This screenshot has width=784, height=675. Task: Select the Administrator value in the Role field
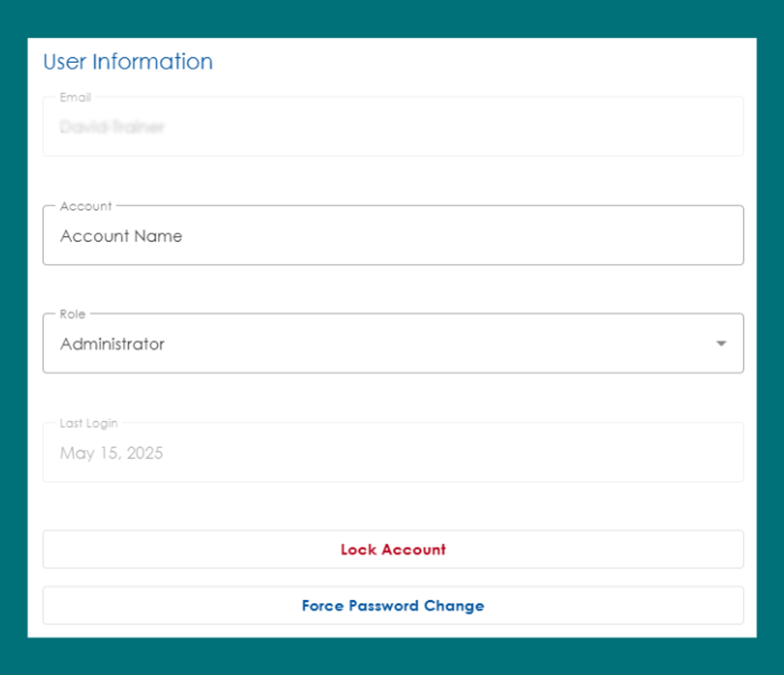click(x=112, y=343)
